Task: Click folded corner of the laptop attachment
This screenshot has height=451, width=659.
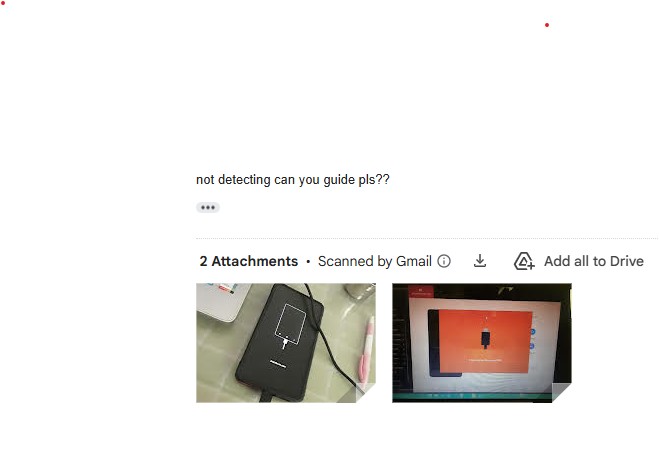Action: [561, 393]
